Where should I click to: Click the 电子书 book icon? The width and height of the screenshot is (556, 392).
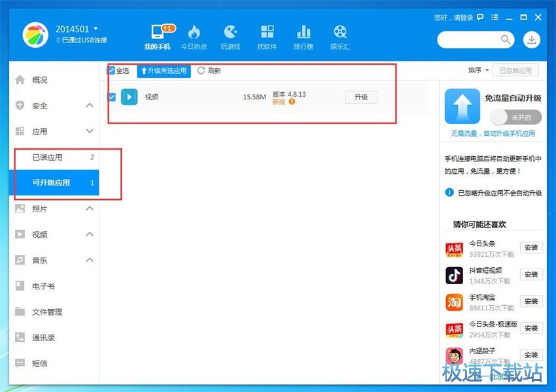(20, 286)
